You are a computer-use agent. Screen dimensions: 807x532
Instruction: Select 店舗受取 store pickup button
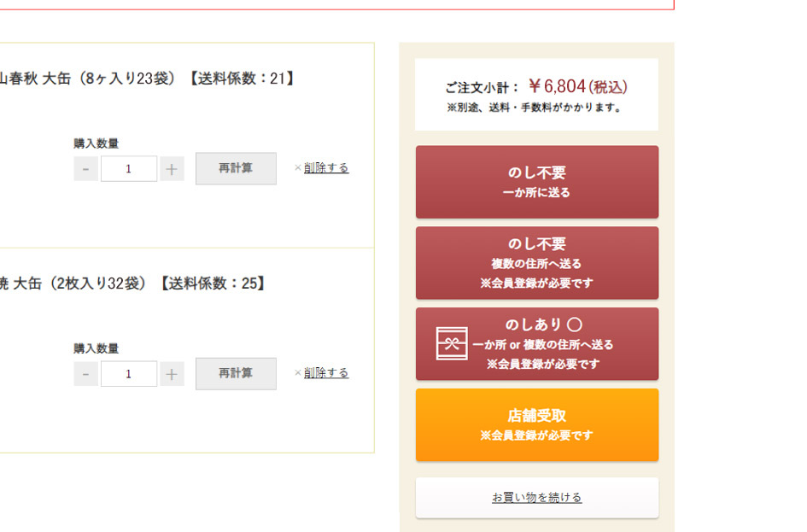point(536,424)
